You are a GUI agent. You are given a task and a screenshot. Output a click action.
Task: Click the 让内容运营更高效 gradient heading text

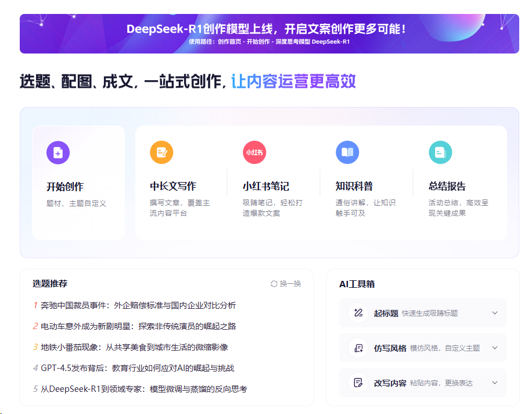click(293, 81)
